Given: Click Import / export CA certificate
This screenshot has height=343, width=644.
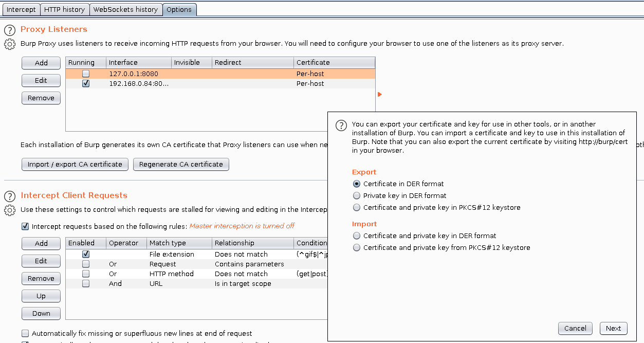Looking at the screenshot, I should pos(75,165).
